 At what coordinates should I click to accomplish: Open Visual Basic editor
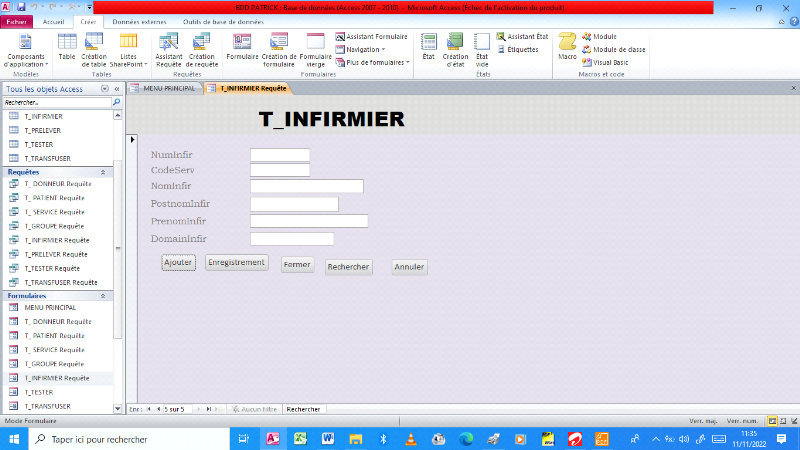point(605,62)
